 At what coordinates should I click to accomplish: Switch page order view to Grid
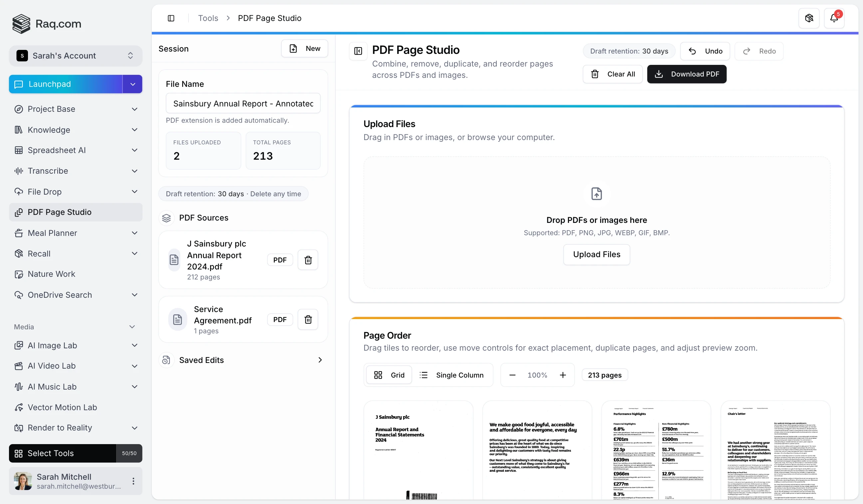click(x=389, y=375)
